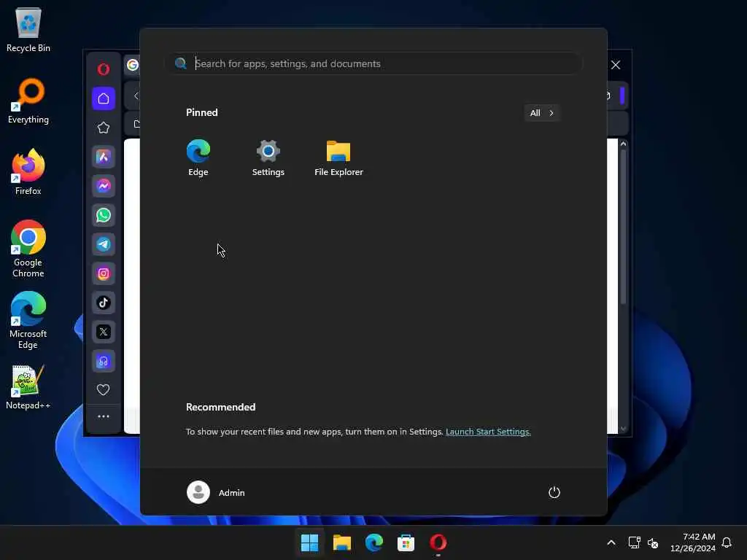747x560 pixels.
Task: Open notifications bell icon
Action: (727, 542)
